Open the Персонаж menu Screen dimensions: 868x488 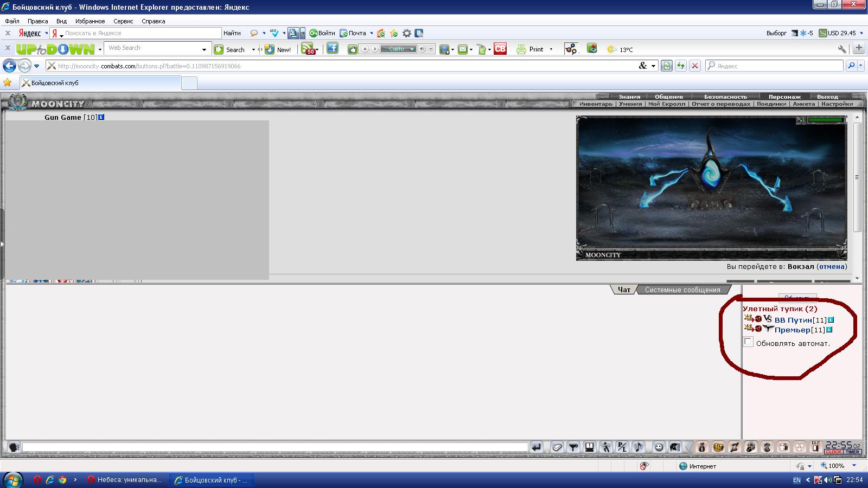[x=784, y=97]
